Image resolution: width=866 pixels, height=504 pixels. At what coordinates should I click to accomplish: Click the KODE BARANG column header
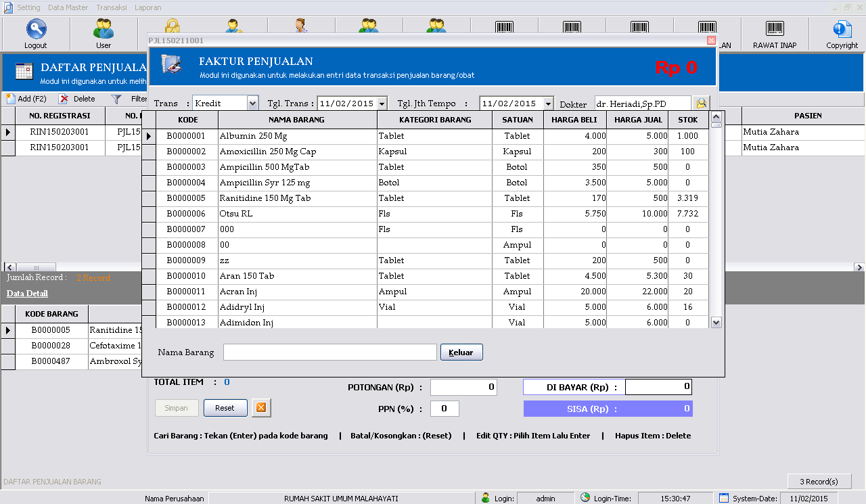point(51,314)
